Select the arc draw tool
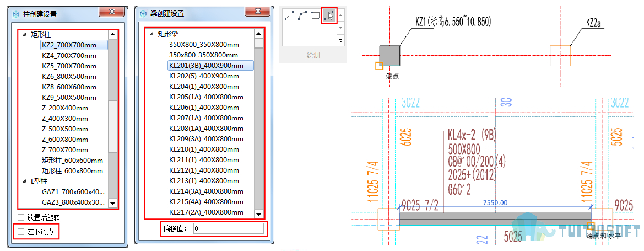Viewport: 644px width, 251px height. click(x=302, y=15)
